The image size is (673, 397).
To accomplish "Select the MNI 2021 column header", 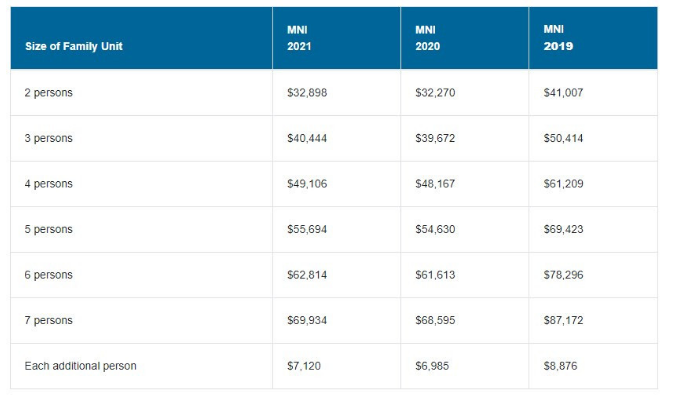I will [x=299, y=38].
